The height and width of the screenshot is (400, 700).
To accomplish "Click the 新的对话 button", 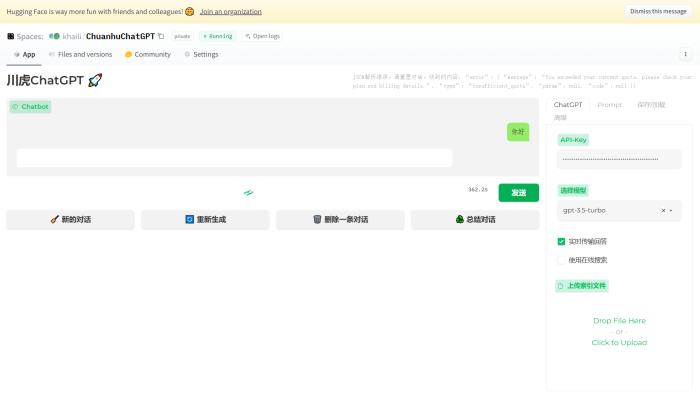I will click(x=70, y=219).
